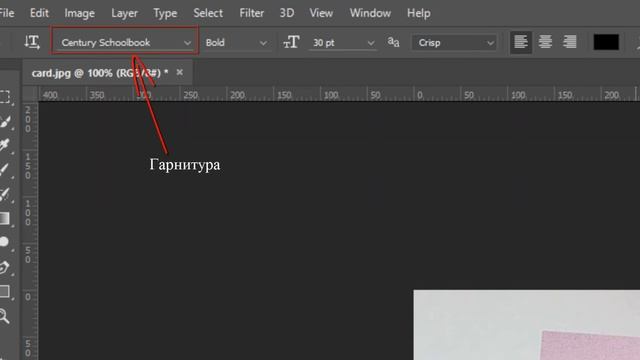
Task: Select the Rectangular Marquee tool
Action: [5, 97]
